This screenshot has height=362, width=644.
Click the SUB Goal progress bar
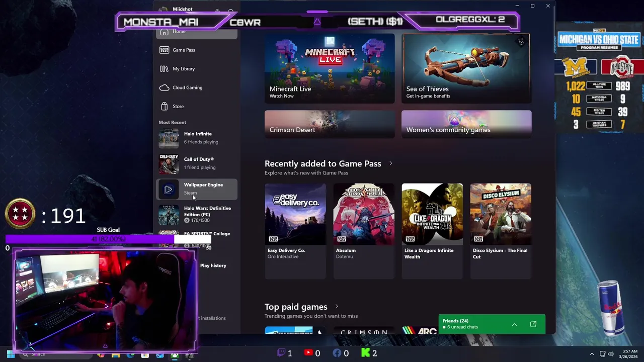point(108,239)
